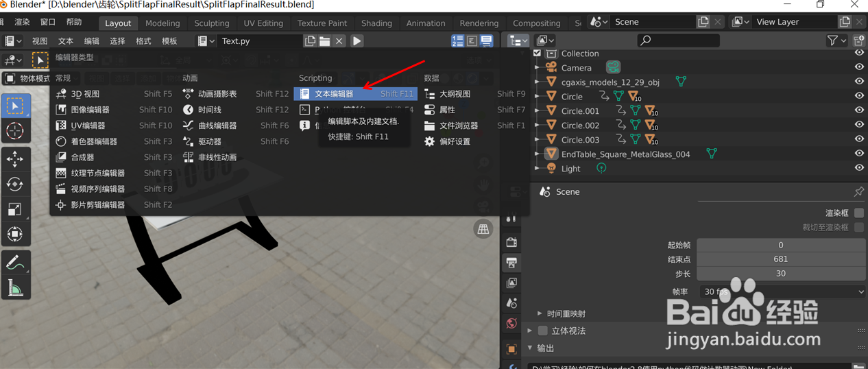Open the World properties tab icon
868x369 pixels.
click(x=511, y=324)
